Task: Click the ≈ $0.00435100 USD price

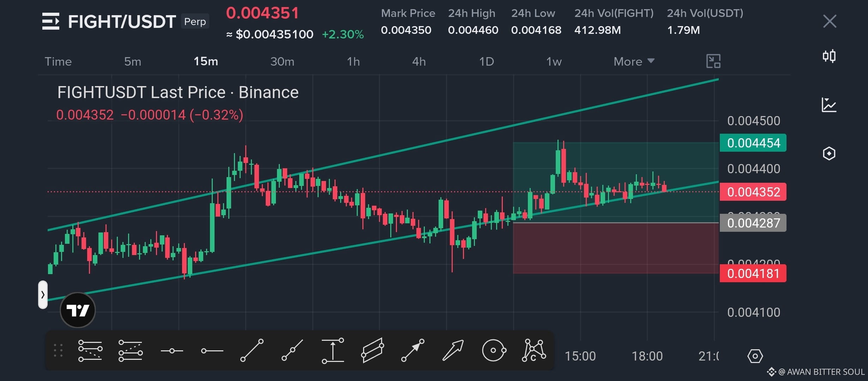Action: pos(270,34)
